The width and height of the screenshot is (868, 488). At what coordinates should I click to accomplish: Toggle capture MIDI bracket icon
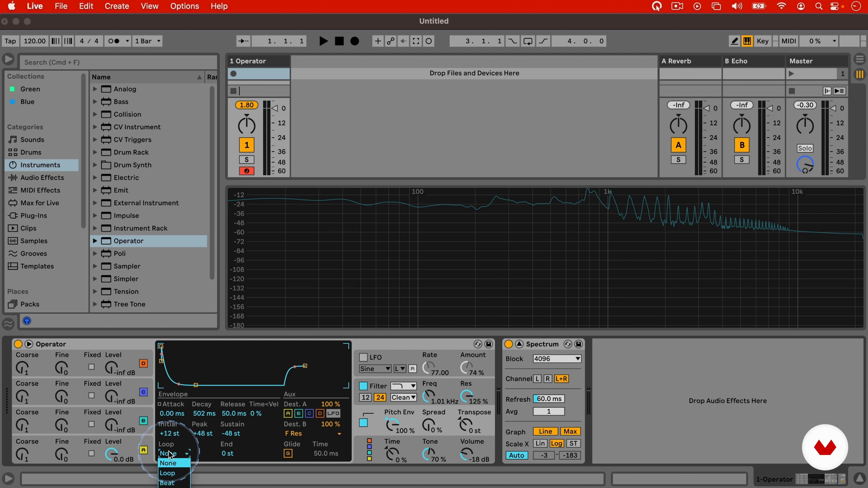coord(416,41)
